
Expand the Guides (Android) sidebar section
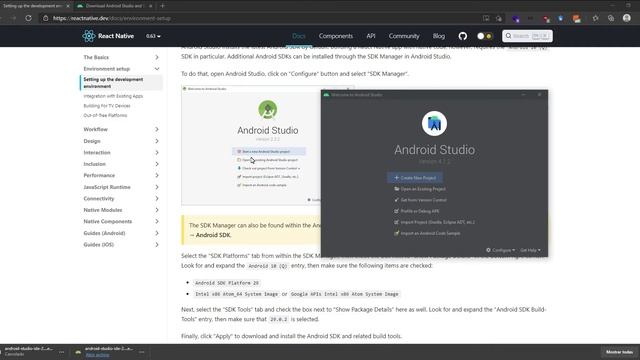[x=121, y=233]
